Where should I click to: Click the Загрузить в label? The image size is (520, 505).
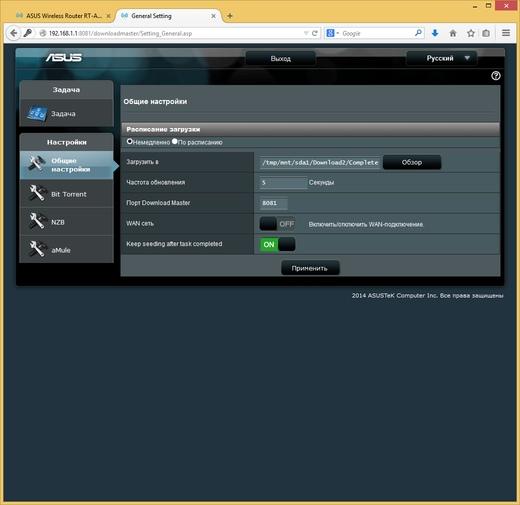click(x=142, y=162)
